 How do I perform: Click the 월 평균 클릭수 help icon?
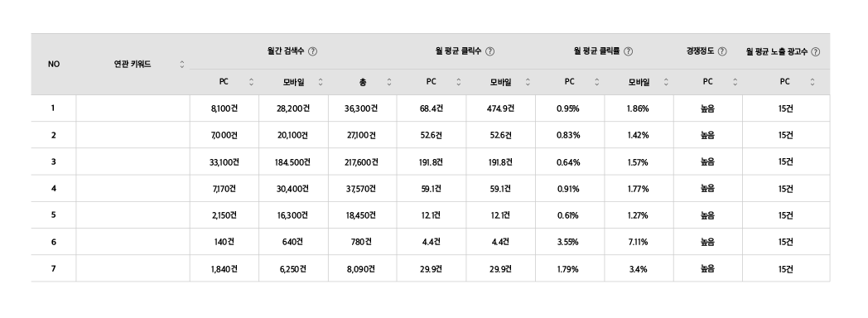489,51
